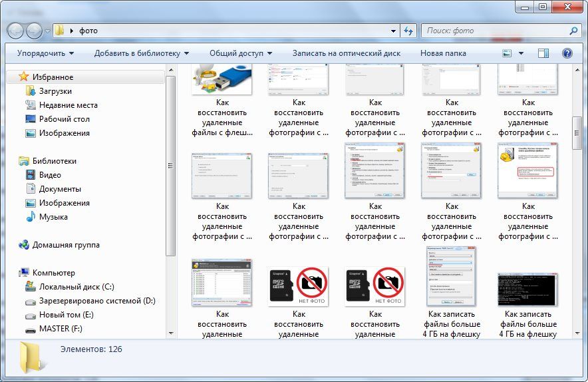This screenshot has width=588, height=382.
Task: Open the 'Упорядочить' menu
Action: point(45,53)
